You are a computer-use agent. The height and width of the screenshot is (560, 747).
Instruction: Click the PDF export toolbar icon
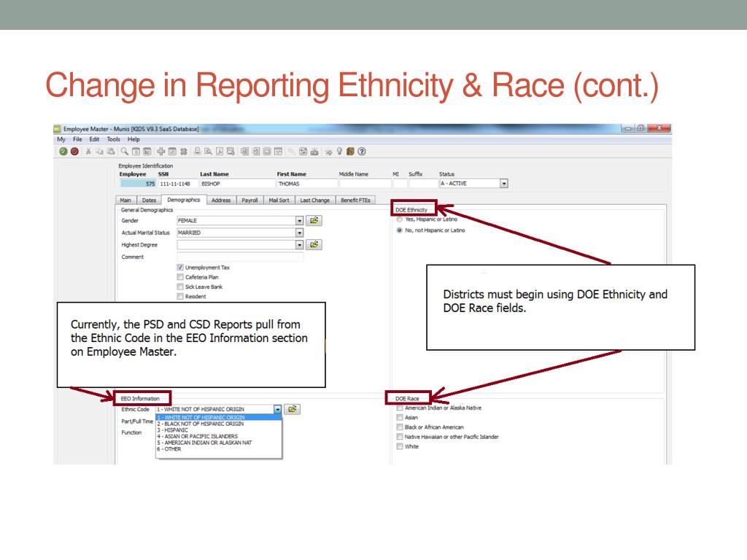click(x=220, y=152)
